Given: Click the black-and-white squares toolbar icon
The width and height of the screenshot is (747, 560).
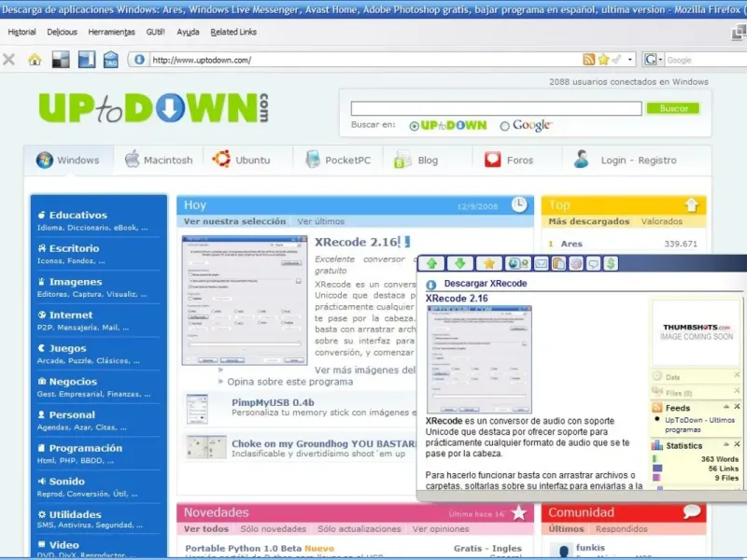Looking at the screenshot, I should [61, 60].
